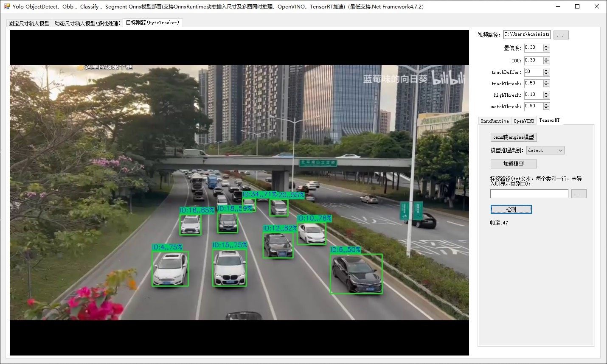Click the tracked car labeled ID:18,,59%
The height and width of the screenshot is (364, 607).
point(228,222)
